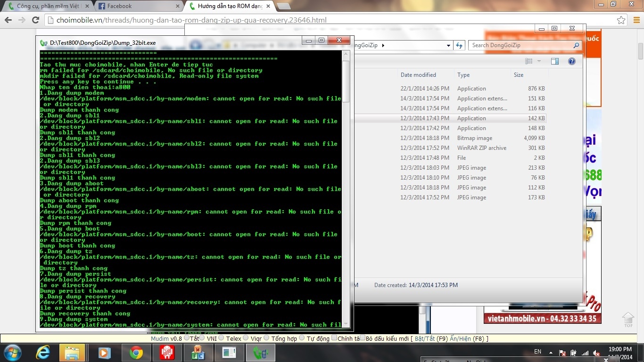The image size is (644, 362).
Task: Change view with the Explorer view icon
Action: pos(529,61)
